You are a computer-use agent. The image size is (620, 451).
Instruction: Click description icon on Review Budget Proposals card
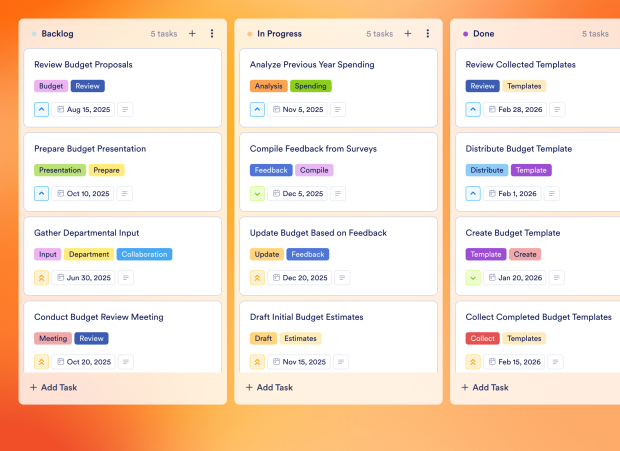[126, 110]
